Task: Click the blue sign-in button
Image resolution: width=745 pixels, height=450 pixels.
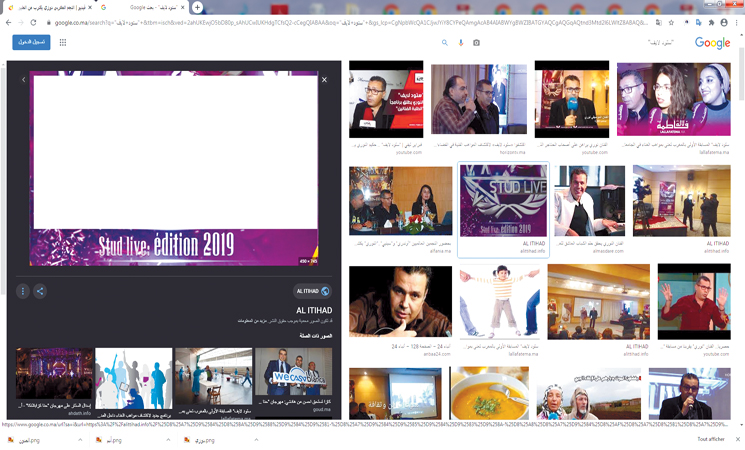Action: click(31, 42)
